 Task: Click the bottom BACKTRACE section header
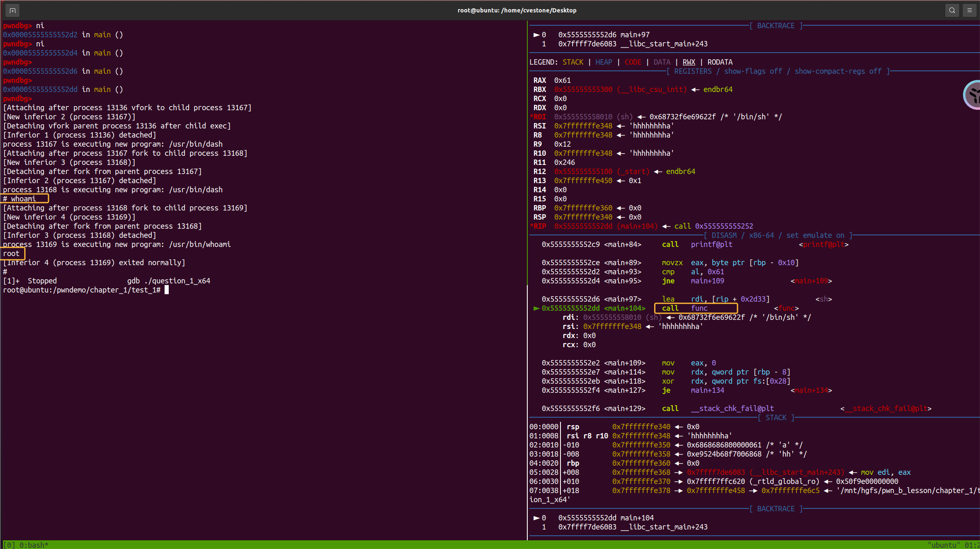tap(776, 509)
